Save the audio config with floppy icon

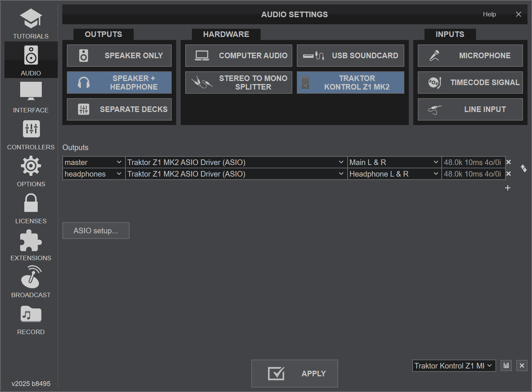pyautogui.click(x=506, y=365)
